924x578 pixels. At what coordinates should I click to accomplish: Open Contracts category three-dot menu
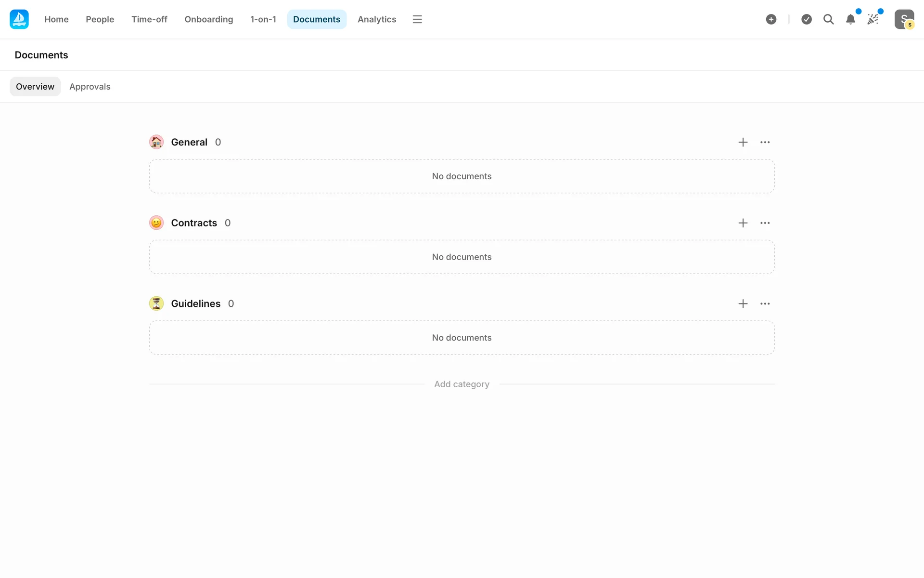coord(765,223)
